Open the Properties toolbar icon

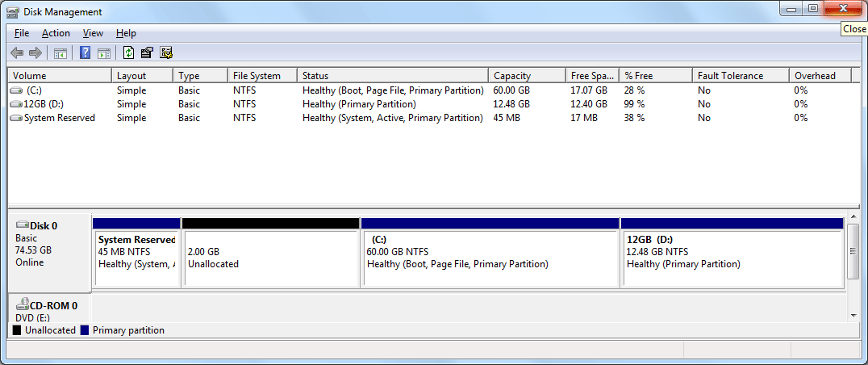pos(147,52)
